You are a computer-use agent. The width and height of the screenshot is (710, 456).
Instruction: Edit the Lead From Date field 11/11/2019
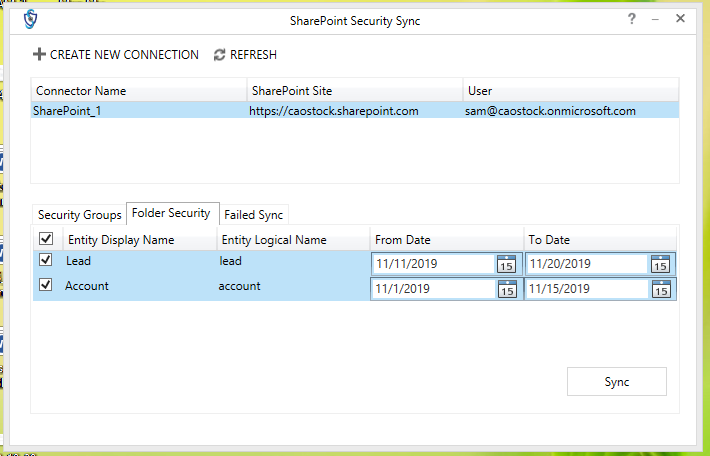433,264
